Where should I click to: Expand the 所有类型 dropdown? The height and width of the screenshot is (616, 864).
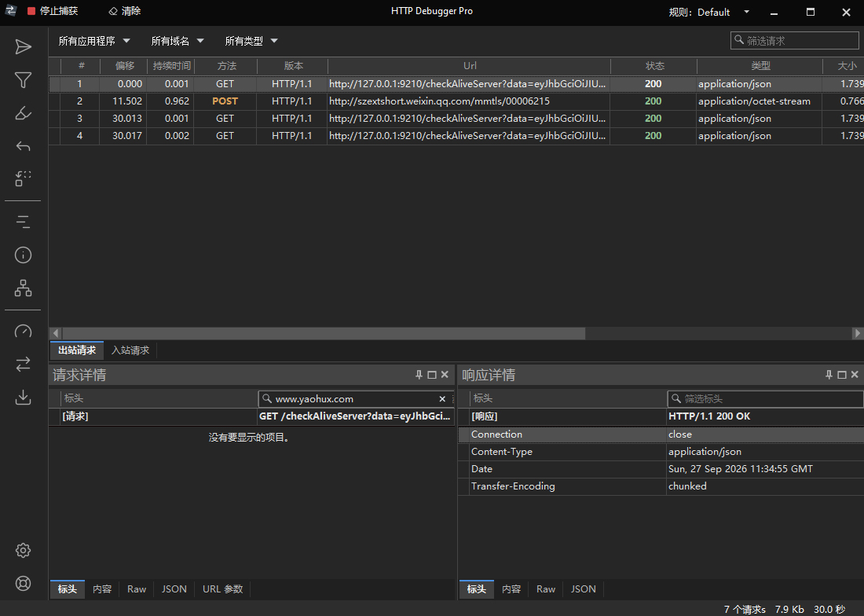(251, 41)
